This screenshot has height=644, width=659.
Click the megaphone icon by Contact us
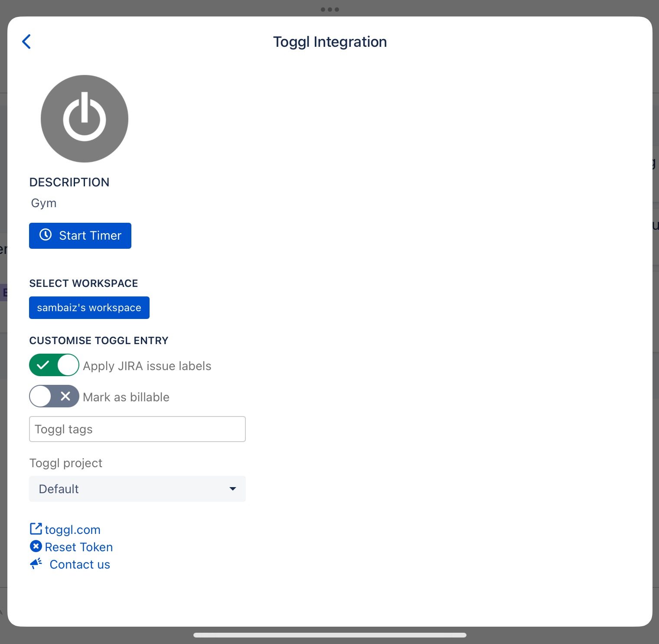(36, 564)
